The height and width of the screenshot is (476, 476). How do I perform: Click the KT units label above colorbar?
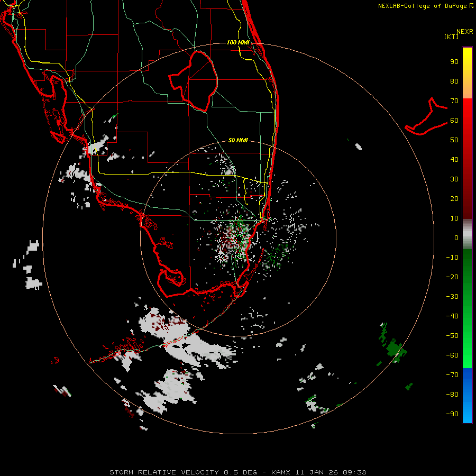(x=452, y=36)
